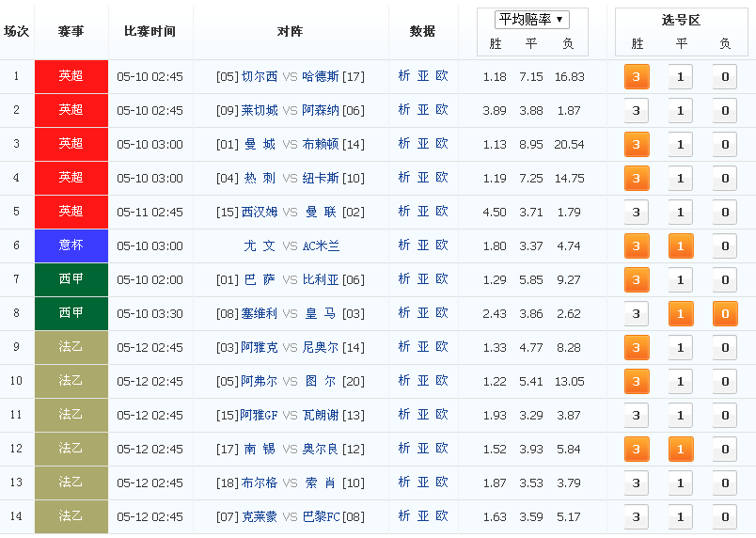Select draw (1) for match 13 布尔格

[681, 483]
